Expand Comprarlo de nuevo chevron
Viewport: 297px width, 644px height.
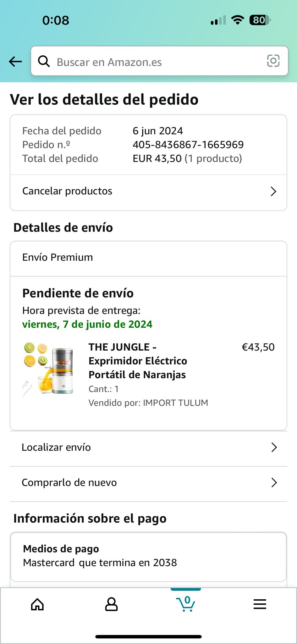point(274,483)
